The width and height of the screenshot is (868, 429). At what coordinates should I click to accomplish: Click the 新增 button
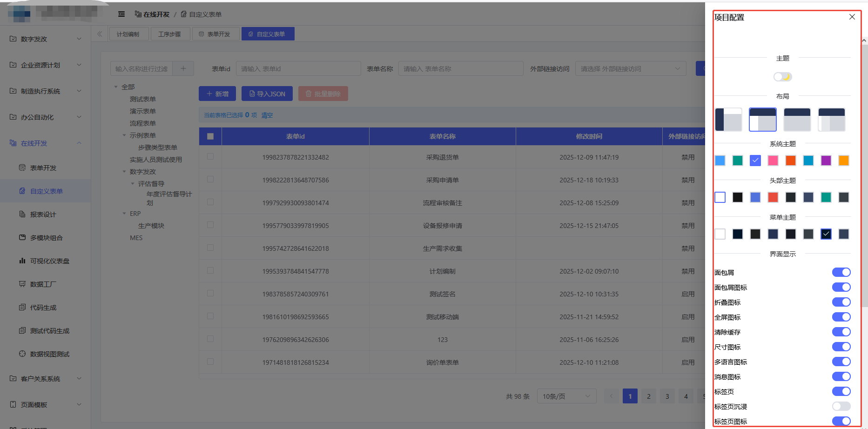(217, 94)
